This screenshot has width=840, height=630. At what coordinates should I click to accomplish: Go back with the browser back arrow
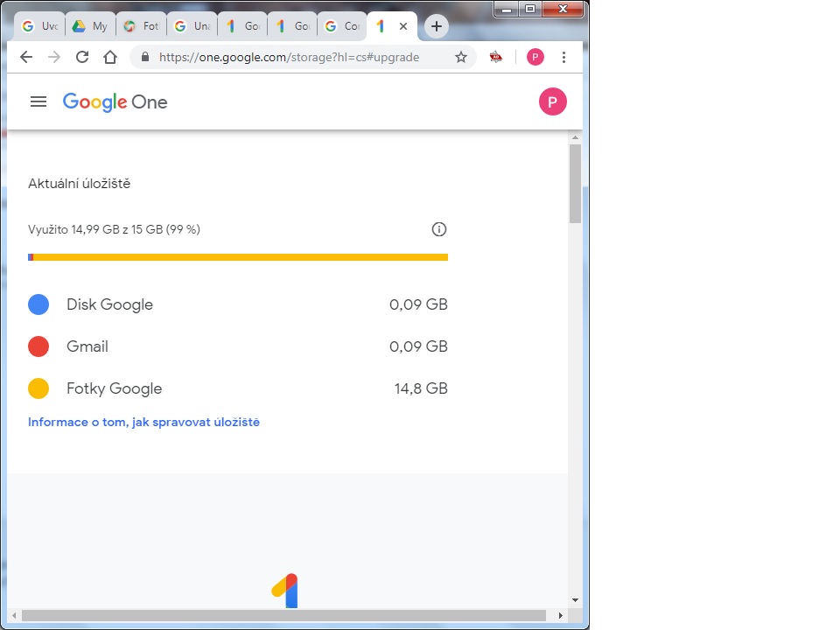point(25,57)
